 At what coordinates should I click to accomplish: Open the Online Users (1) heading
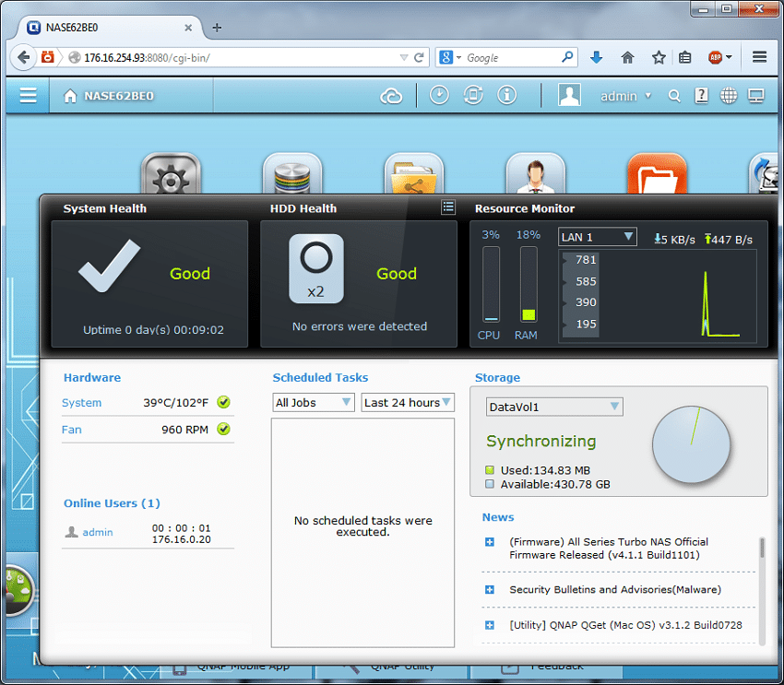pos(112,503)
